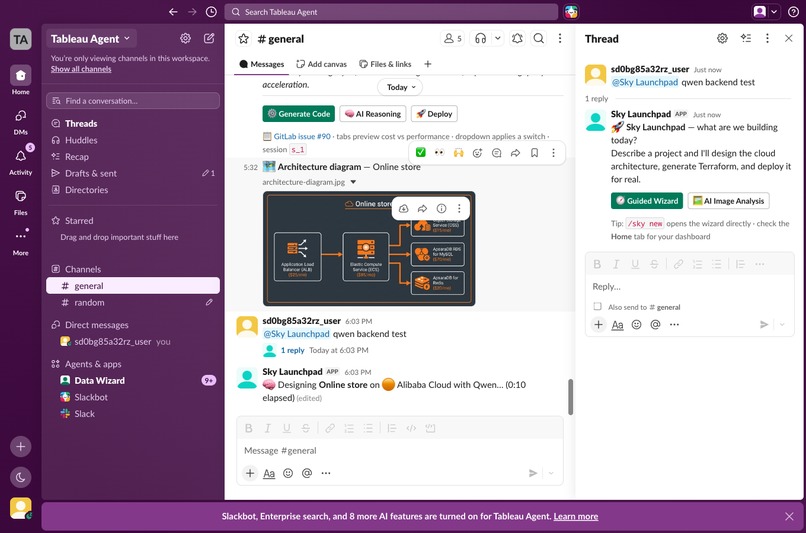Open the architecture diagram image thumbnail
This screenshot has height=533, width=806.
(369, 249)
